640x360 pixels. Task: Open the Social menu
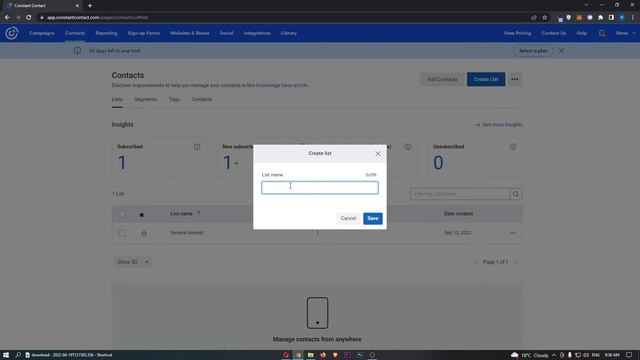(227, 33)
